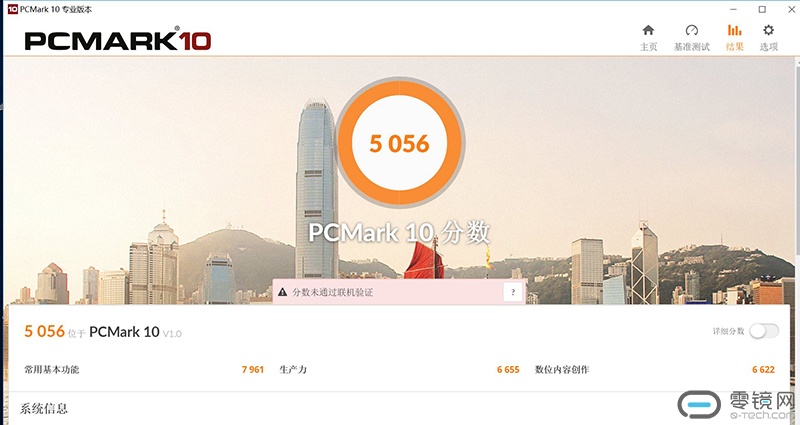This screenshot has height=425, width=800.
Task: Click the 常用基本功能 score row
Action: click(144, 369)
